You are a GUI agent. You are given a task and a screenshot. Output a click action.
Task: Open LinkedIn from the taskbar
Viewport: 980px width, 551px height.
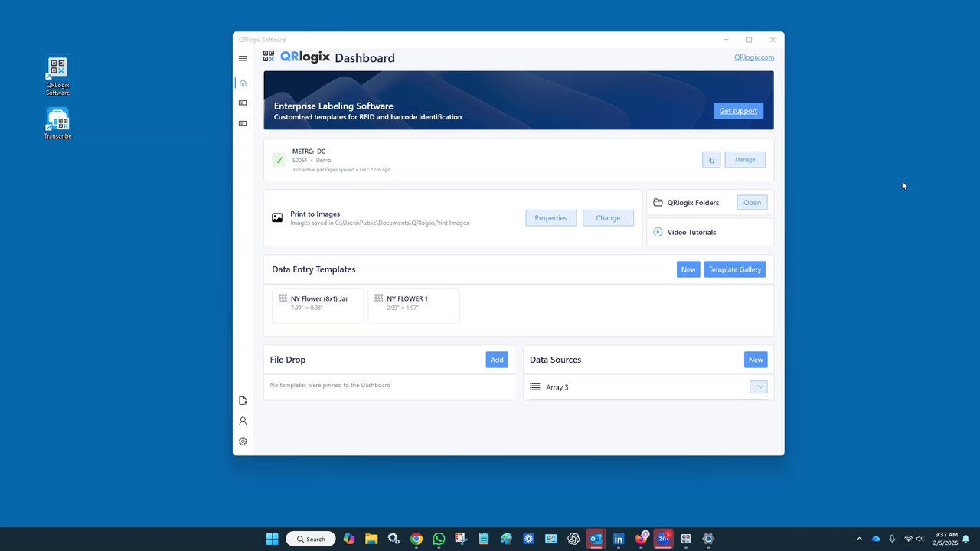pyautogui.click(x=619, y=539)
